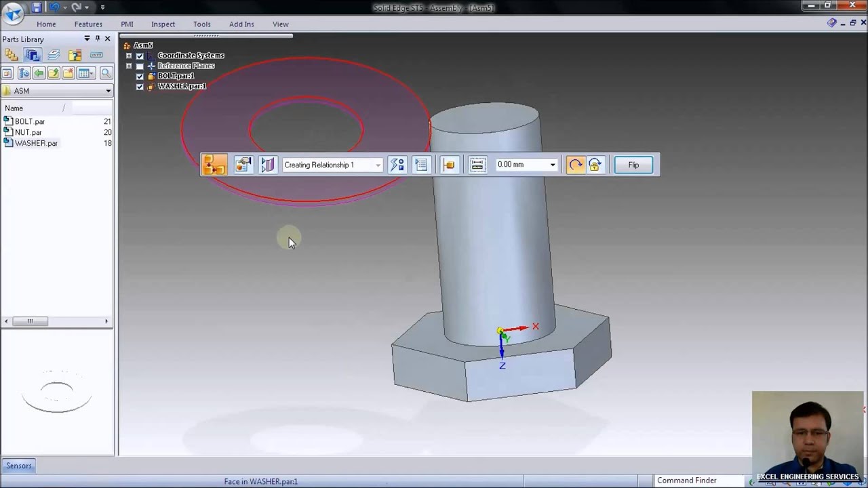868x488 pixels.
Task: Open the Views dropdown in Parts Library
Action: coord(85,73)
